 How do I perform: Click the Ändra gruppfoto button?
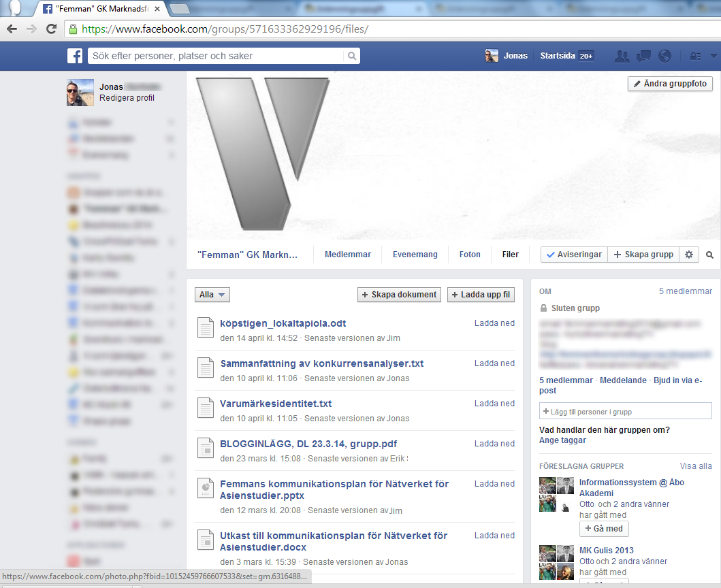[671, 84]
